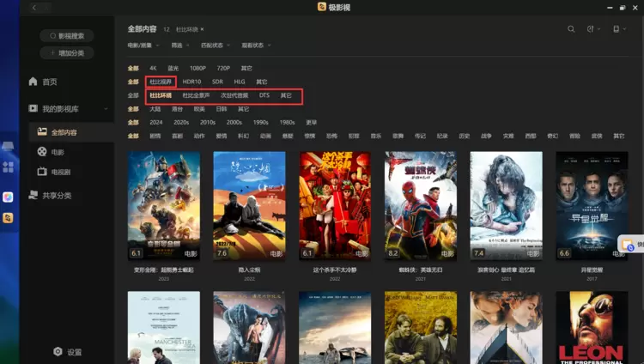Viewport: 644px width, 364px height.
Task: Open the 筛选 filter dropdown
Action: 179,45
